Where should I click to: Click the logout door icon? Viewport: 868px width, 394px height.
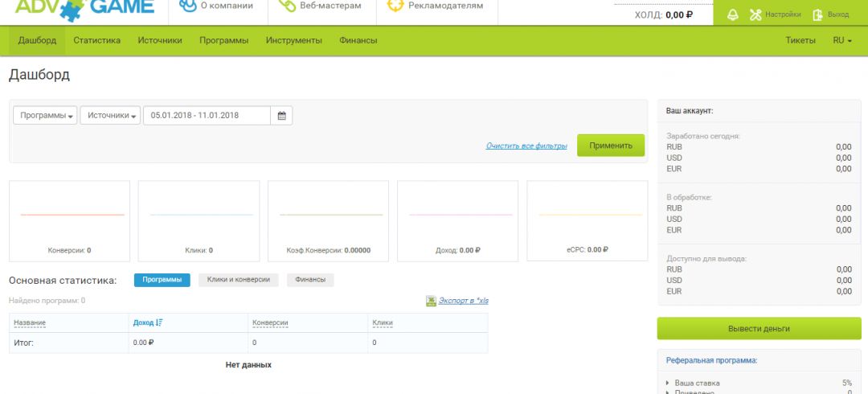(817, 15)
